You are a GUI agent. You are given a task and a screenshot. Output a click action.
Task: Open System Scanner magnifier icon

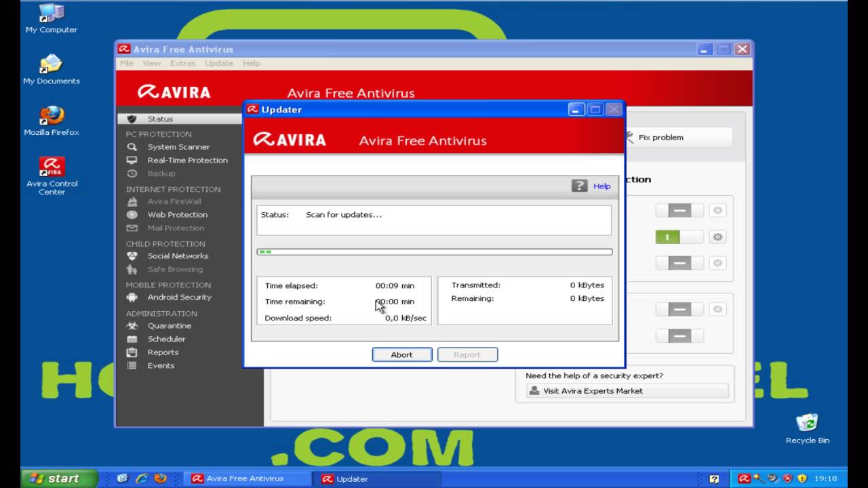(x=132, y=146)
